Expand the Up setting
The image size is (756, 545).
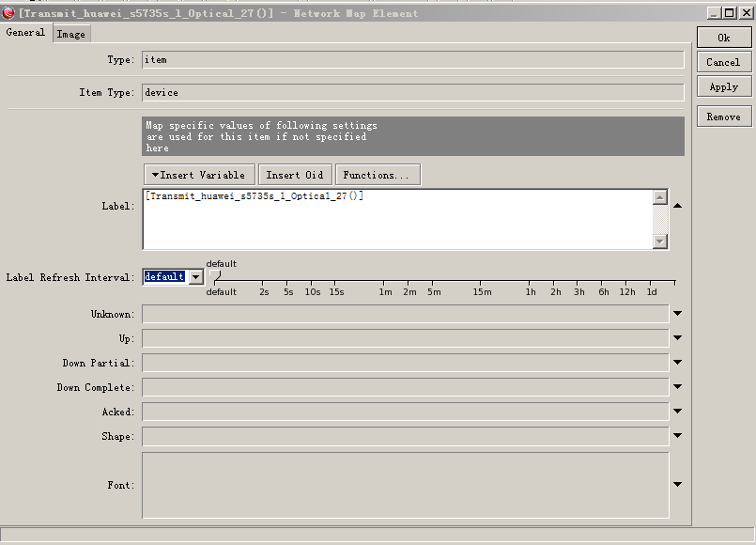pos(677,338)
